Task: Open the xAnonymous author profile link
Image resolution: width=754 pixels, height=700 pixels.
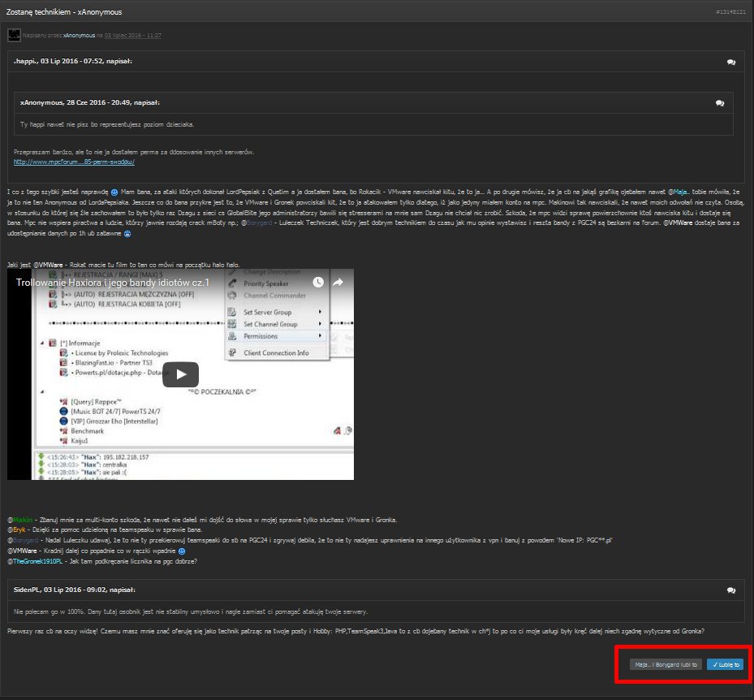Action: 79,36
